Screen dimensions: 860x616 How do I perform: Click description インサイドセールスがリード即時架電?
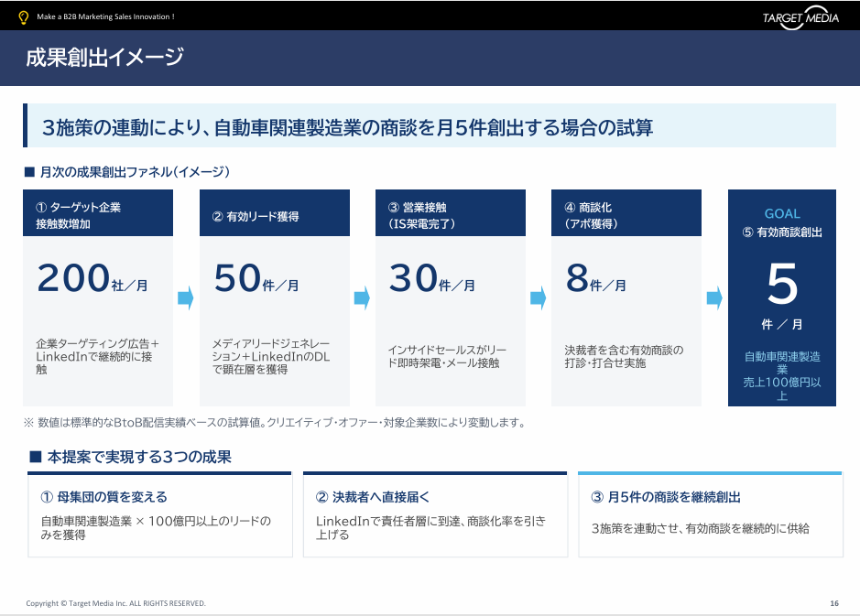(448, 356)
